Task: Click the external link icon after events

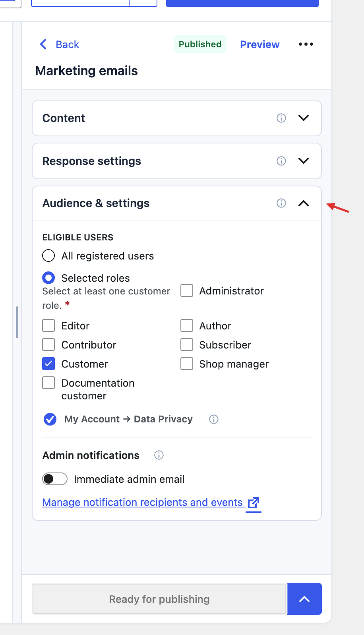Action: [254, 503]
